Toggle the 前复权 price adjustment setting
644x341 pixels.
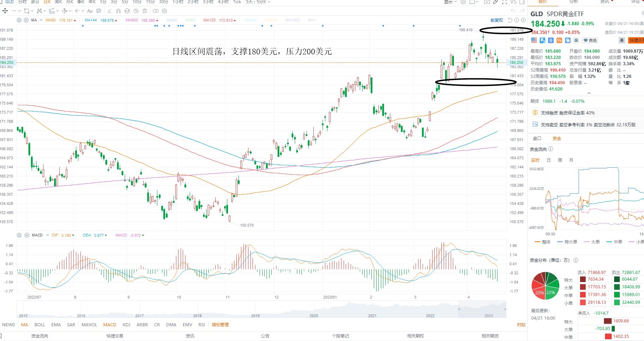tap(497, 20)
